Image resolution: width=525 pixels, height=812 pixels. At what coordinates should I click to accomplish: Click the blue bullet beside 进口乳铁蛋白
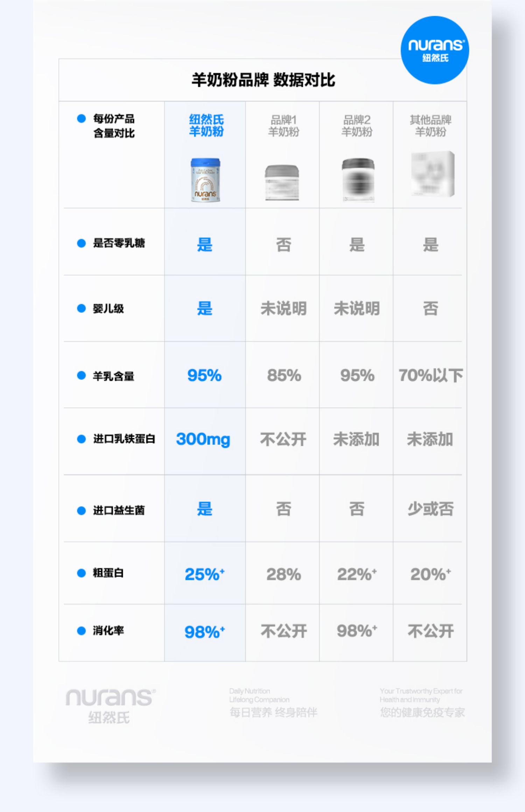[81, 439]
